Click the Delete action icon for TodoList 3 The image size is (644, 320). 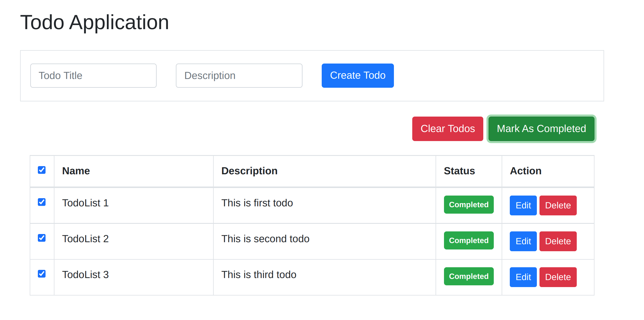pos(559,277)
